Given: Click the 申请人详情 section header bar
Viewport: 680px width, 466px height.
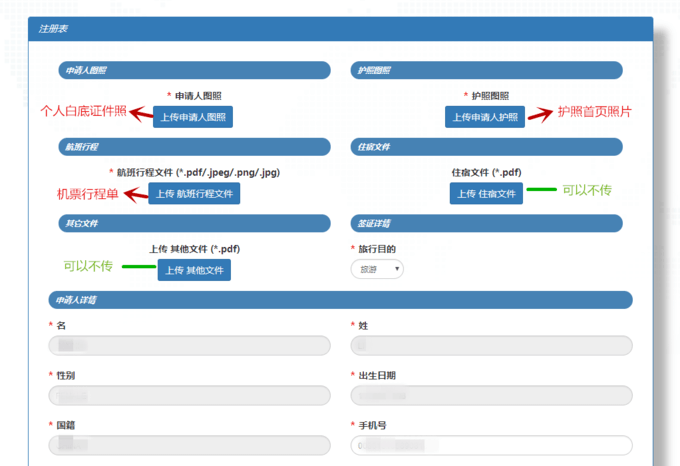Looking at the screenshot, I should point(340,300).
